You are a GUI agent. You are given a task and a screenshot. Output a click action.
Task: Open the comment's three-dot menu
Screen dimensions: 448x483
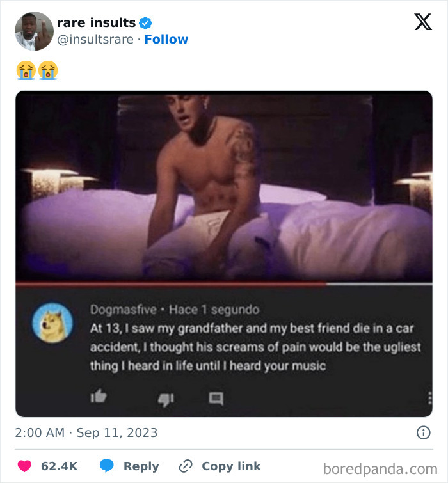click(x=429, y=398)
